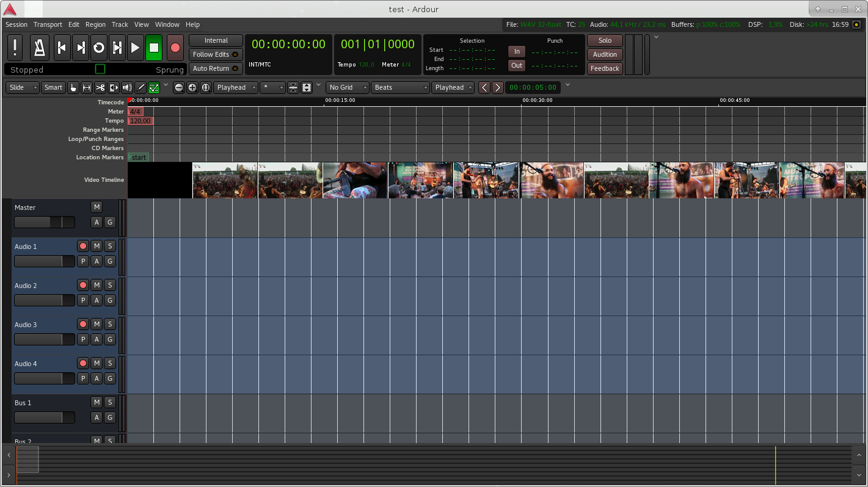Select the Draw pencil tool

[x=140, y=87]
